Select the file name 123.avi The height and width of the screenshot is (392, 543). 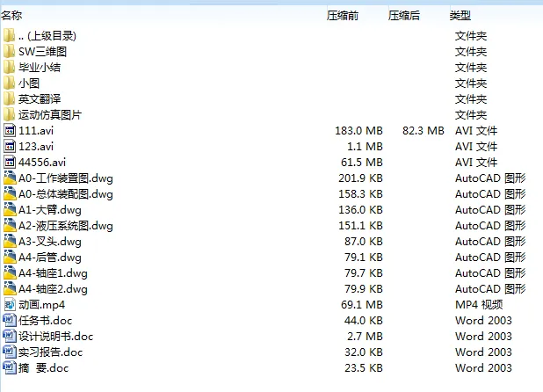(36, 147)
